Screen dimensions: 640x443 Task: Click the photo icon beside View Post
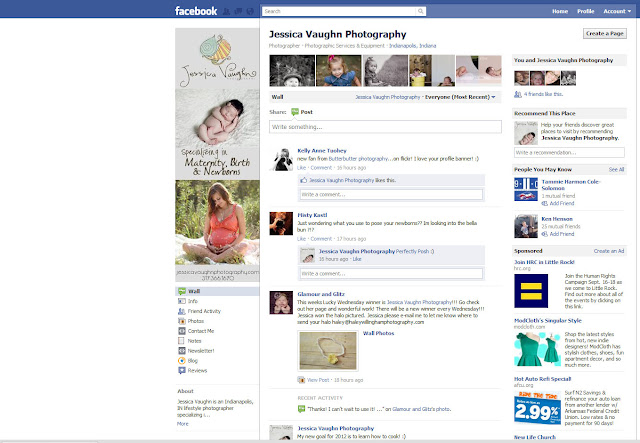point(301,380)
